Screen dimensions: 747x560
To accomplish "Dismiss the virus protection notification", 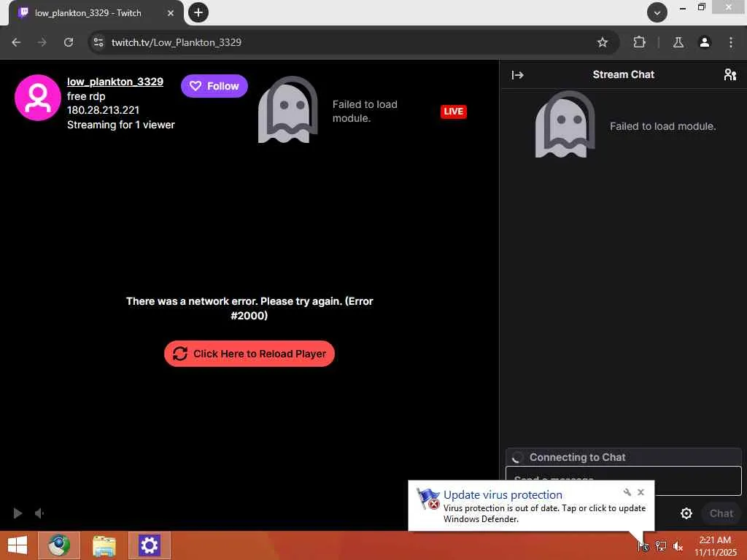I will pyautogui.click(x=640, y=492).
